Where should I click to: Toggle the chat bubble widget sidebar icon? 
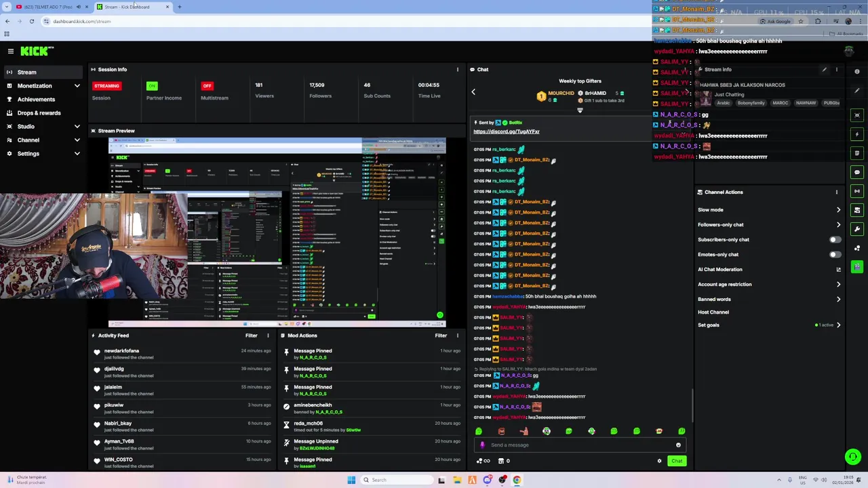[x=857, y=172]
